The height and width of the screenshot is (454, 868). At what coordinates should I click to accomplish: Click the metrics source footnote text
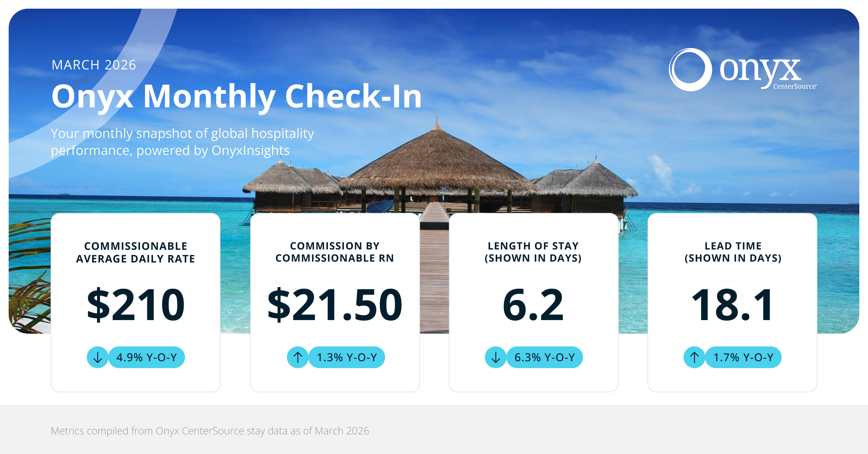point(210,431)
